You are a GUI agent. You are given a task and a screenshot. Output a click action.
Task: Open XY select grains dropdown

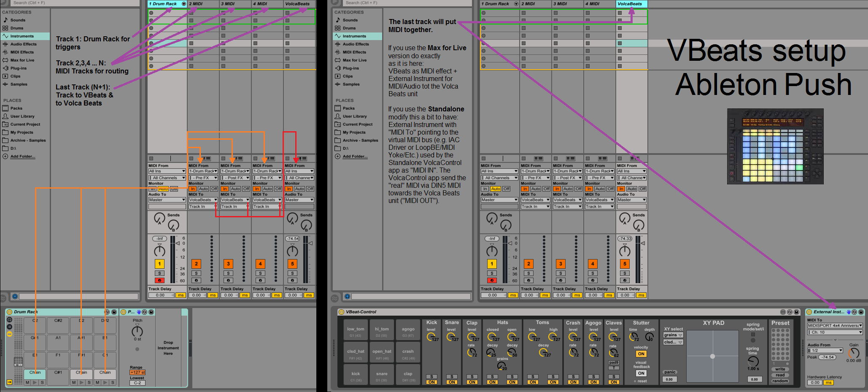673,335
